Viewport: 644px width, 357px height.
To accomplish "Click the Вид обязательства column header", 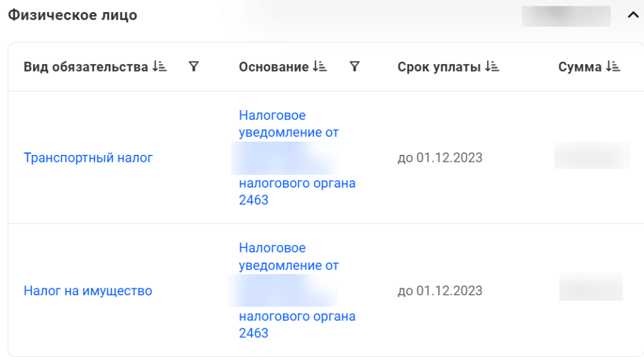I will click(x=86, y=67).
